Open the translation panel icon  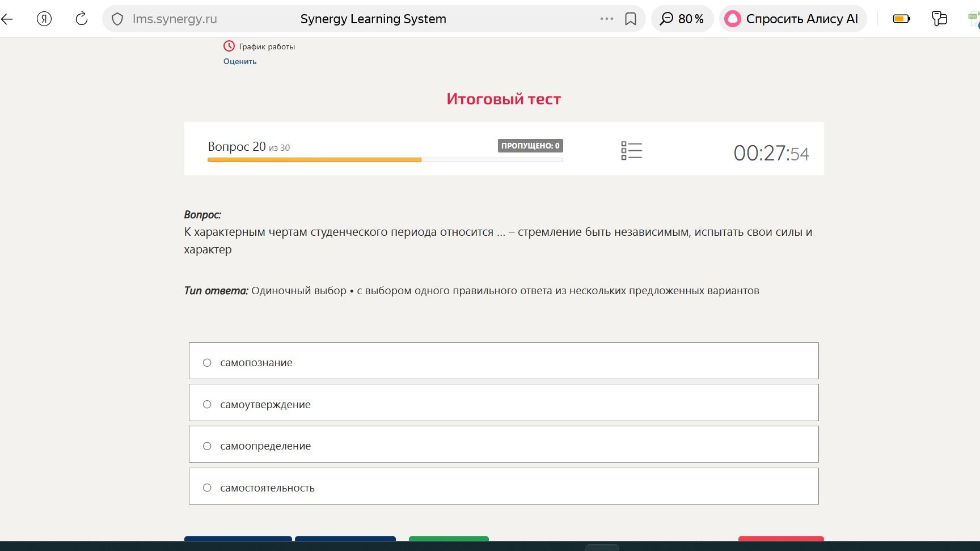click(939, 19)
